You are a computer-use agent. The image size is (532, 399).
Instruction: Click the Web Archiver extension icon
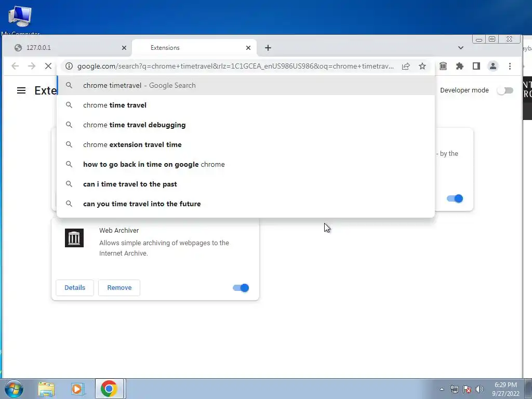pyautogui.click(x=74, y=238)
